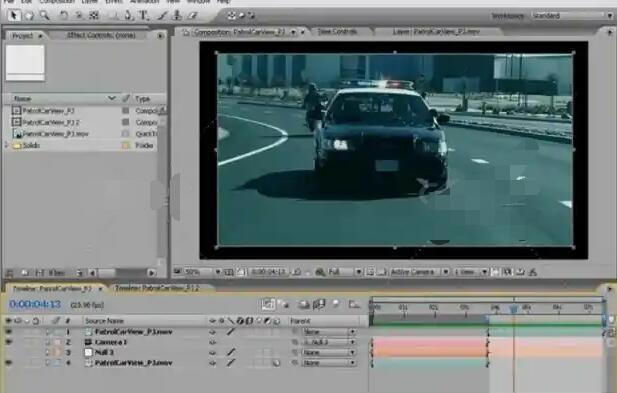Viewport: 617px width, 393px height.
Task: Hide layer 4 PatrolCarView_P3.mov with eye
Action: (x=8, y=362)
